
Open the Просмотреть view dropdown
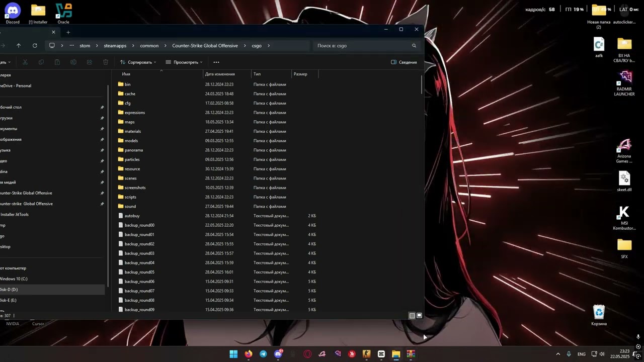(x=184, y=62)
